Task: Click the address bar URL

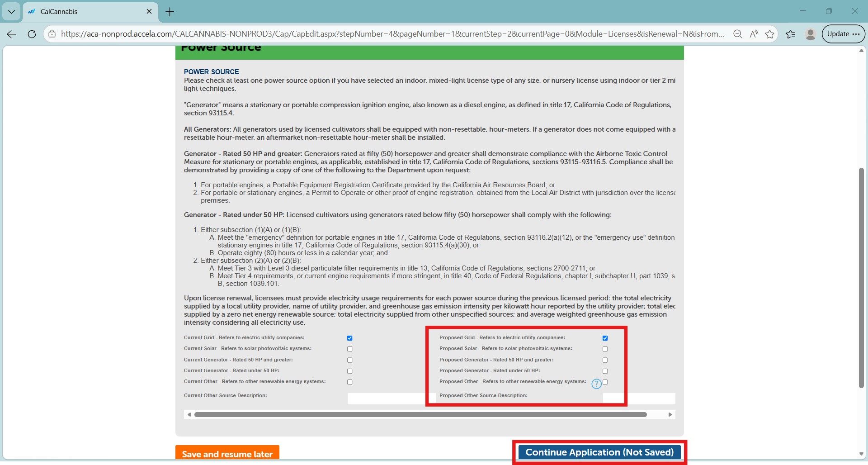Action: (x=392, y=34)
